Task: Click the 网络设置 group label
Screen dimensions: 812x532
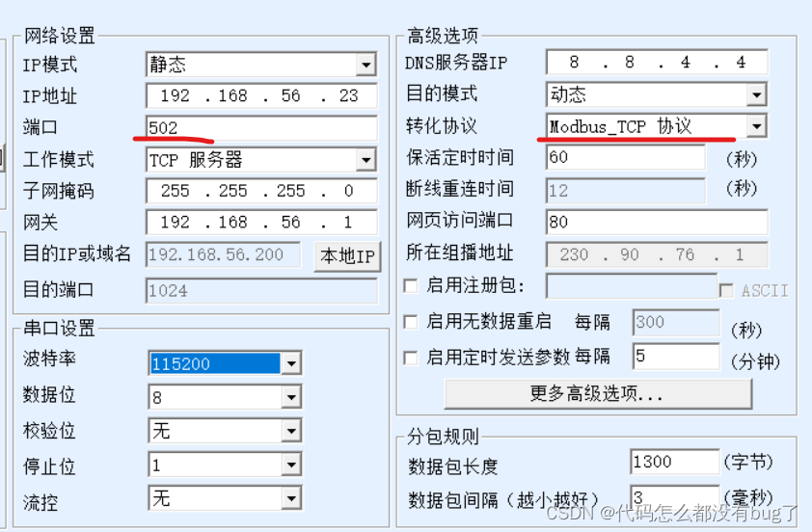Action: pyautogui.click(x=60, y=36)
